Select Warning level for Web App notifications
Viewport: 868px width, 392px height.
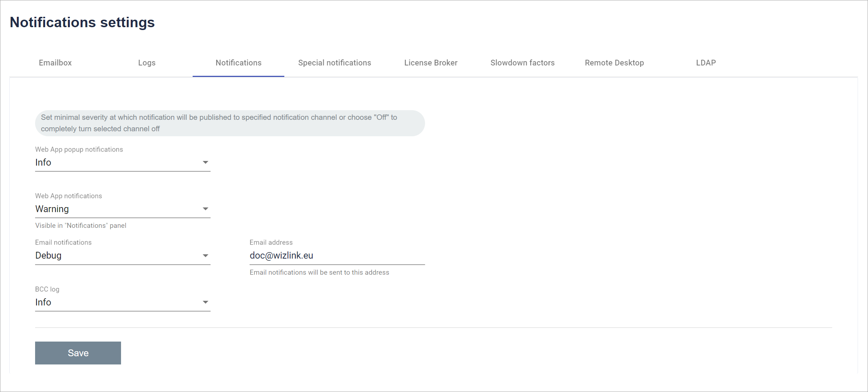tap(122, 209)
